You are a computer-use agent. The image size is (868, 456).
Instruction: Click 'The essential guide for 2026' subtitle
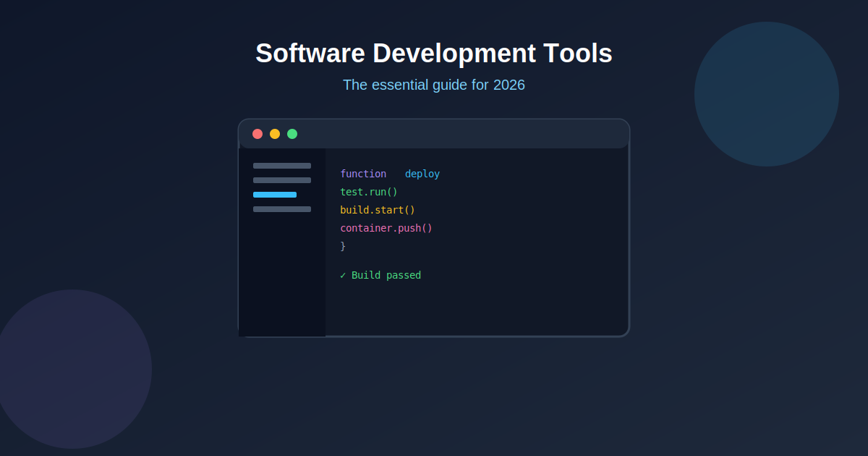[434, 85]
